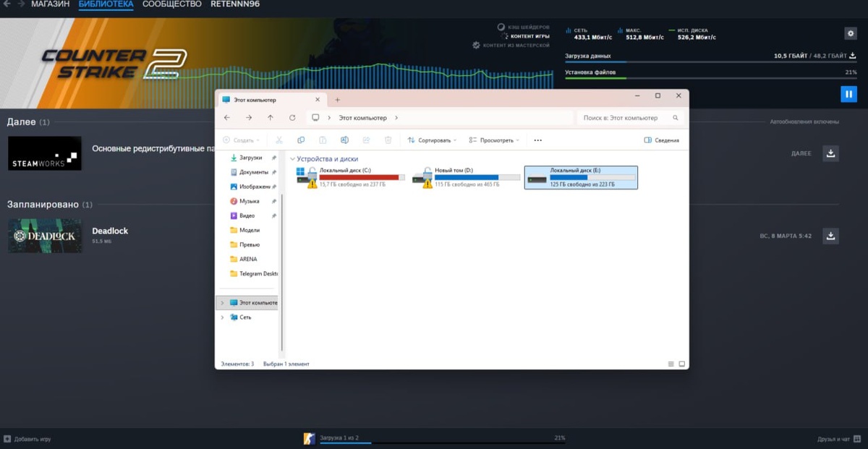The height and width of the screenshot is (449, 868).
Task: Click the Steamworks thumbnail
Action: click(x=45, y=153)
